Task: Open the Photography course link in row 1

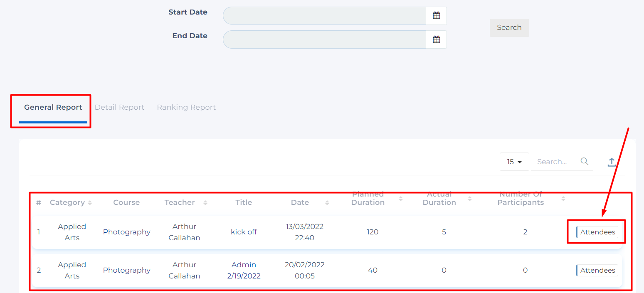Action: click(126, 232)
